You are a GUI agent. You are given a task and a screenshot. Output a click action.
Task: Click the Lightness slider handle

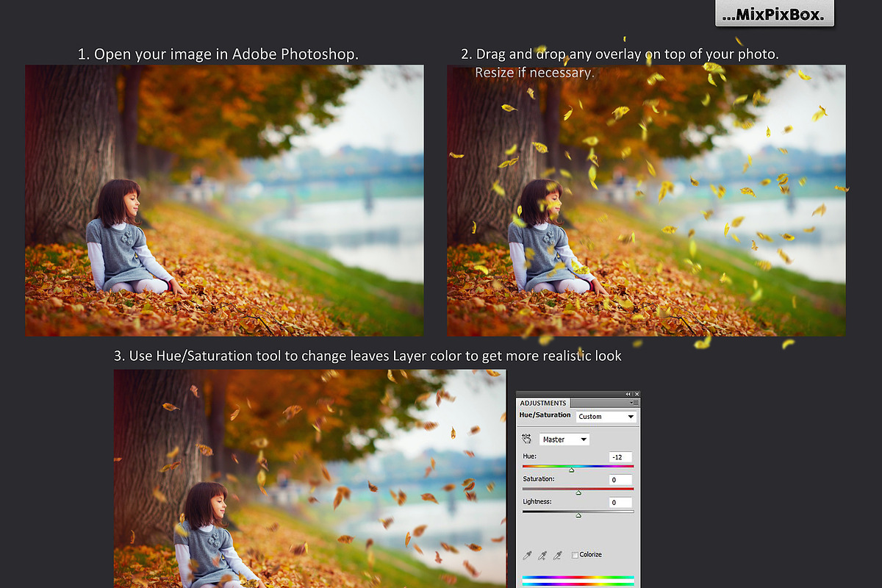pos(578,515)
